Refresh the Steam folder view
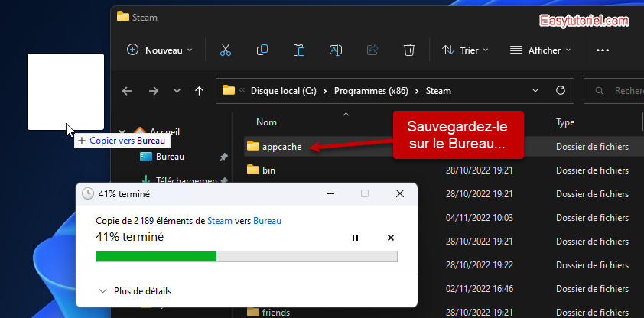 560,90
